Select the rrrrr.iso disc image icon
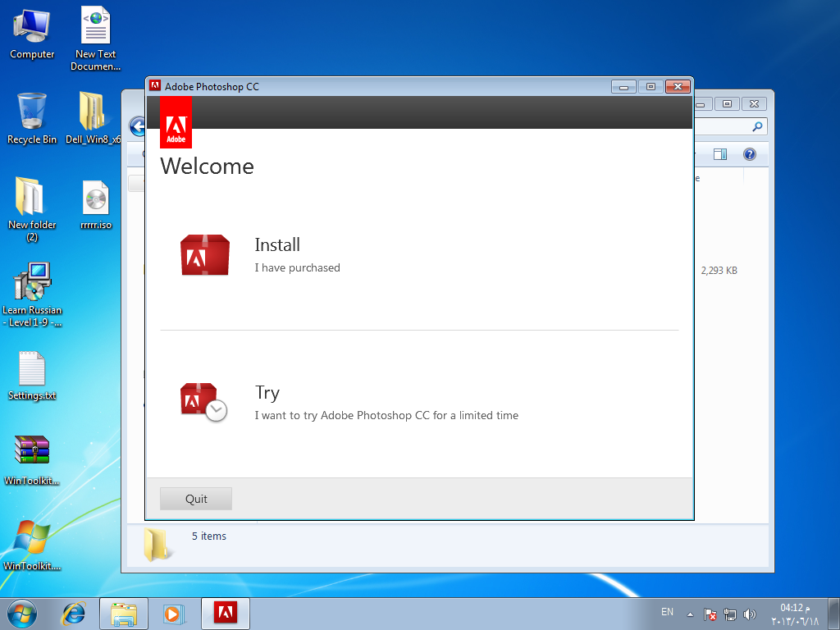Viewport: 840px width, 630px height. click(96, 204)
